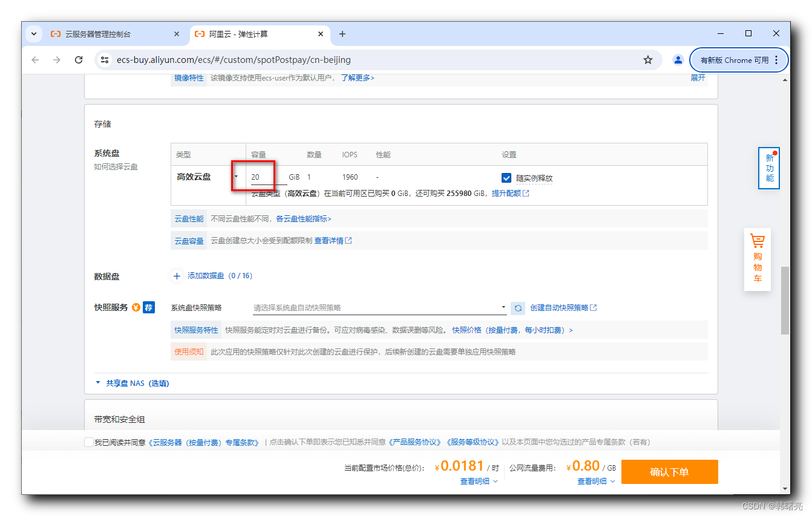Click the blue 荐 recommendation badge
The image size is (812, 516).
pos(148,307)
